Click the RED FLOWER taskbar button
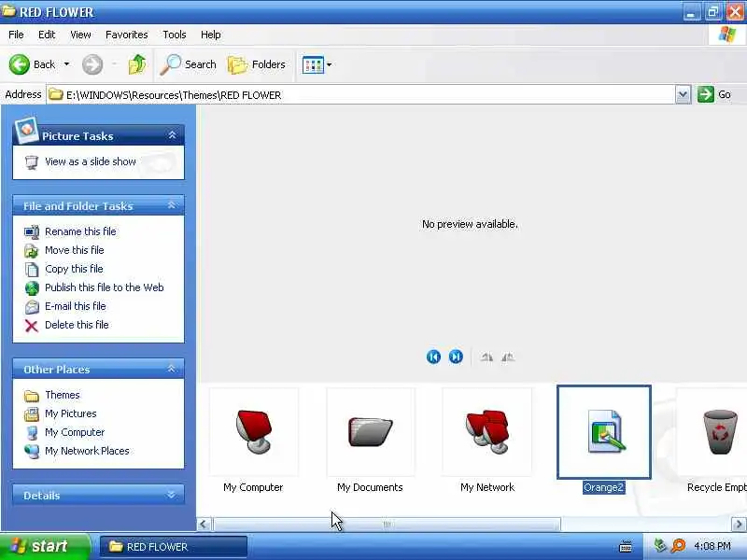The width and height of the screenshot is (747, 560). (x=174, y=547)
